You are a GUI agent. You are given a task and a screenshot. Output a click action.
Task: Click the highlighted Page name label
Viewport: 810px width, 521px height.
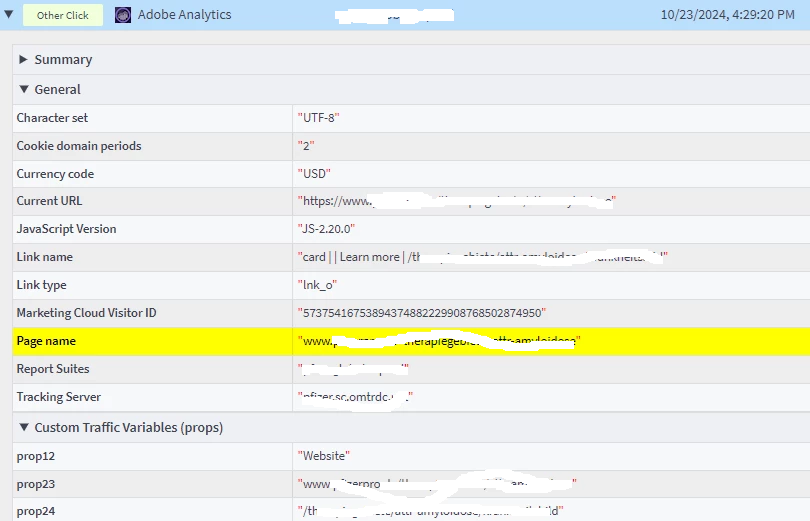[46, 341]
